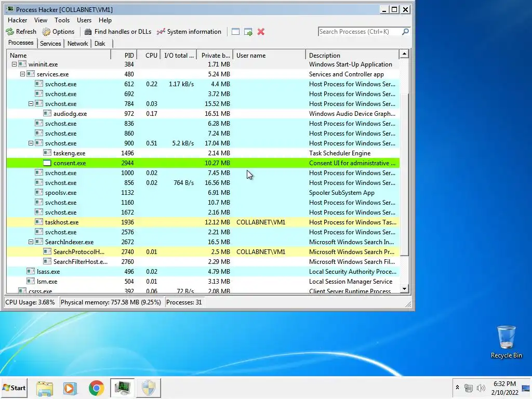Open the Hacker menu

(x=17, y=20)
